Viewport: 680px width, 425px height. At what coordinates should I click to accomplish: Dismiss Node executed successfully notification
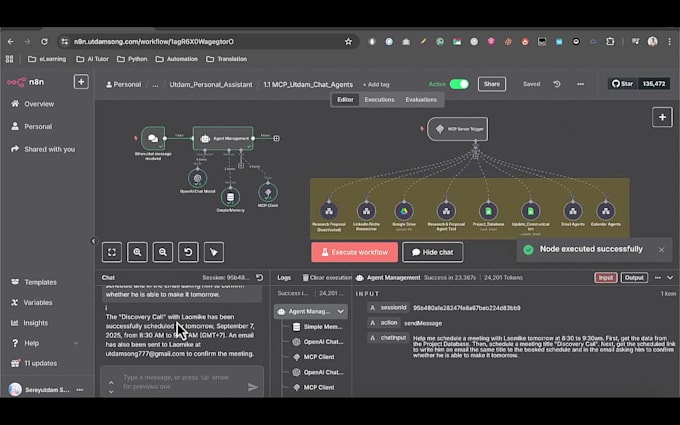pyautogui.click(x=661, y=250)
